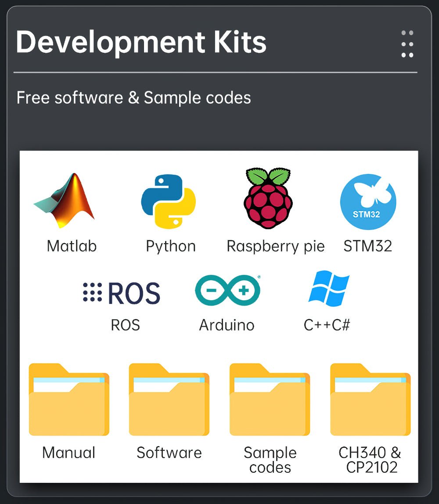Select the "C++C#" text label
439x504 pixels.
point(327,325)
